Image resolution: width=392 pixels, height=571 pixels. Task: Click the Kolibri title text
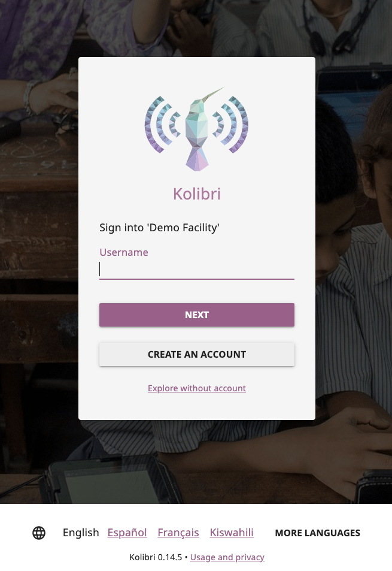click(197, 194)
